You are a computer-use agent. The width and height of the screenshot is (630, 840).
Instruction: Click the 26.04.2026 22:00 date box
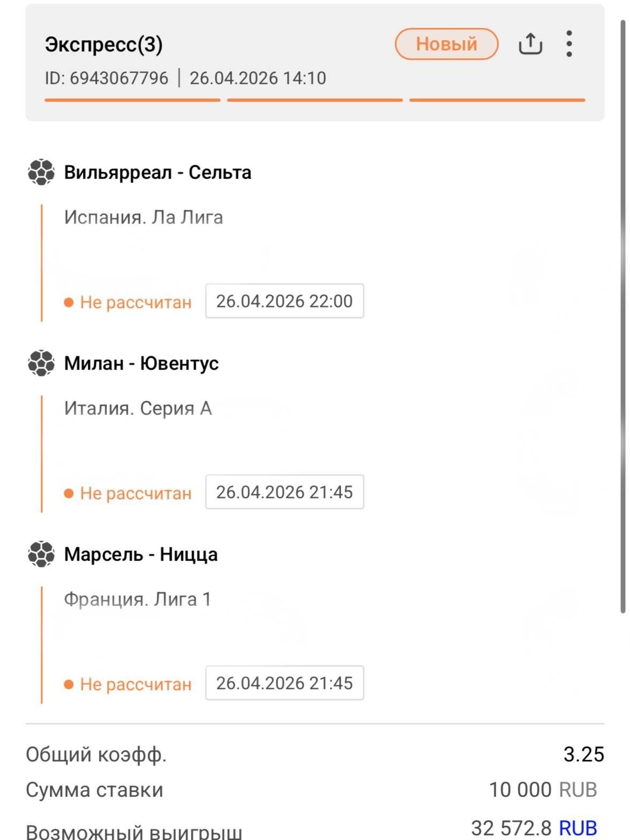[285, 301]
